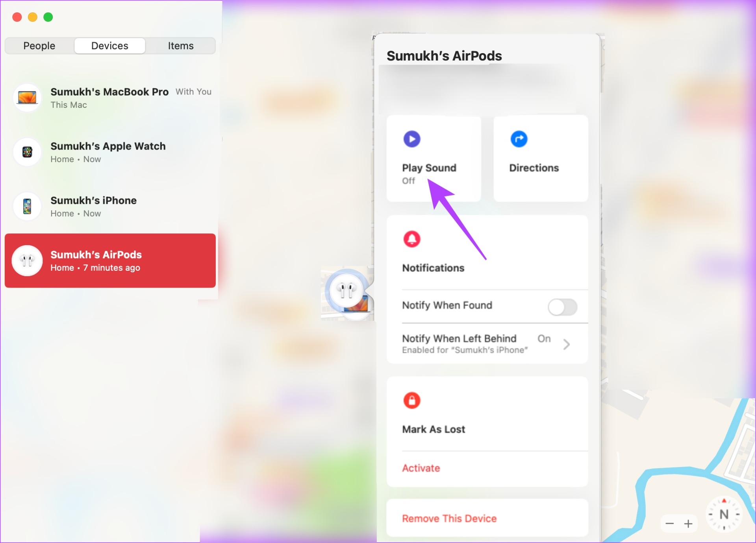Select Sumukh's AirPods in device list
Viewport: 756px width, 543px height.
click(110, 260)
